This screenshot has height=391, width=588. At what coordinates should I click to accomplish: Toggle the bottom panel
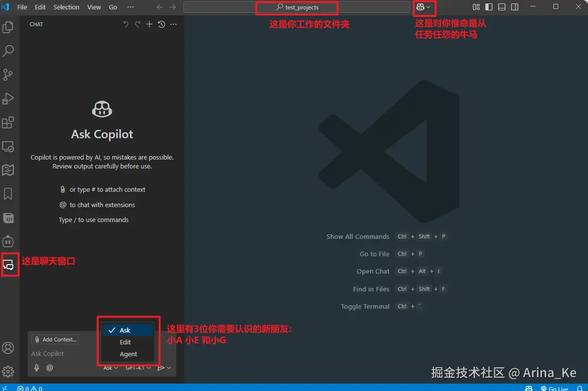coord(502,7)
